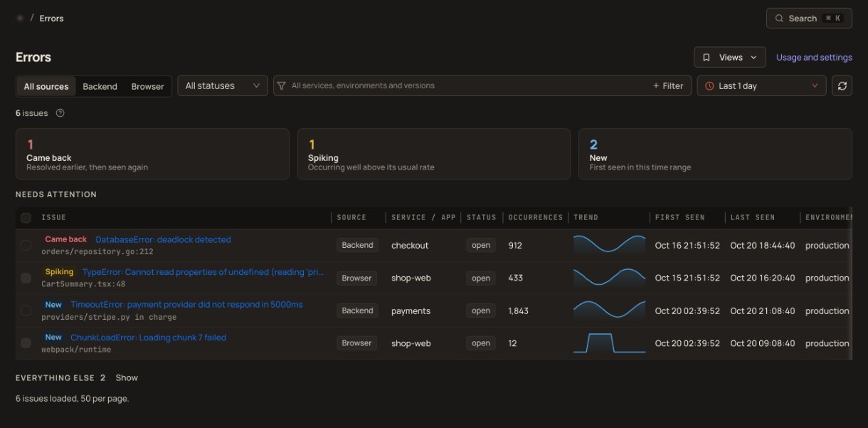Open TimeoutError payment provider issue

186,305
